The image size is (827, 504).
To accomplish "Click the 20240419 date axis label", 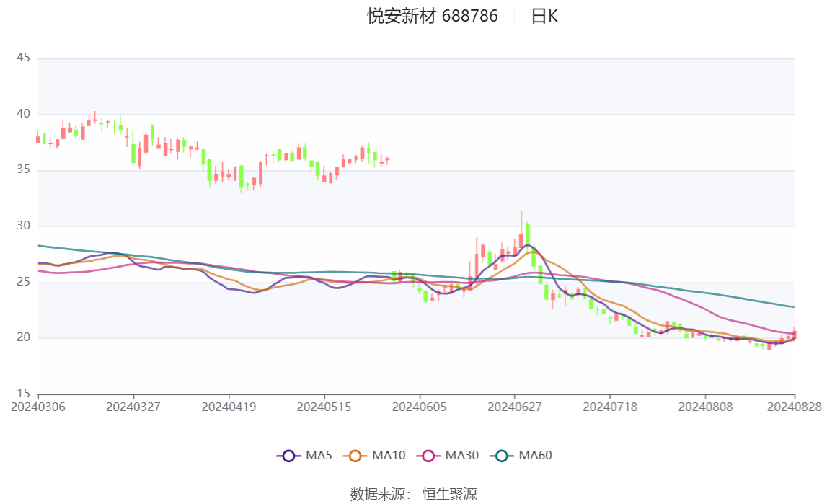I will pyautogui.click(x=229, y=407).
